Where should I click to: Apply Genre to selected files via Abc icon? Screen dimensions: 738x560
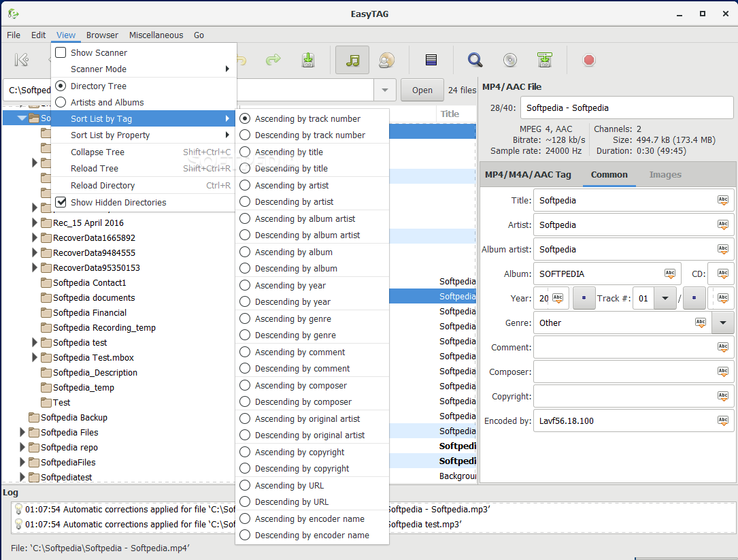click(701, 323)
